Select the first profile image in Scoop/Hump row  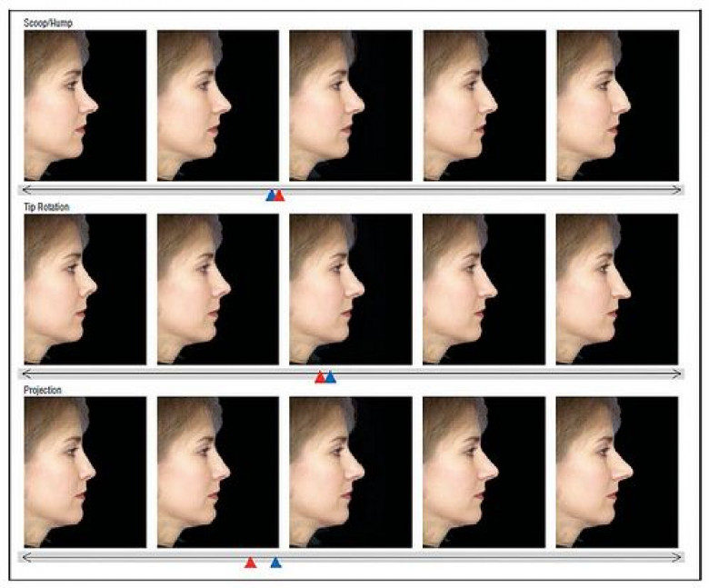point(85,105)
